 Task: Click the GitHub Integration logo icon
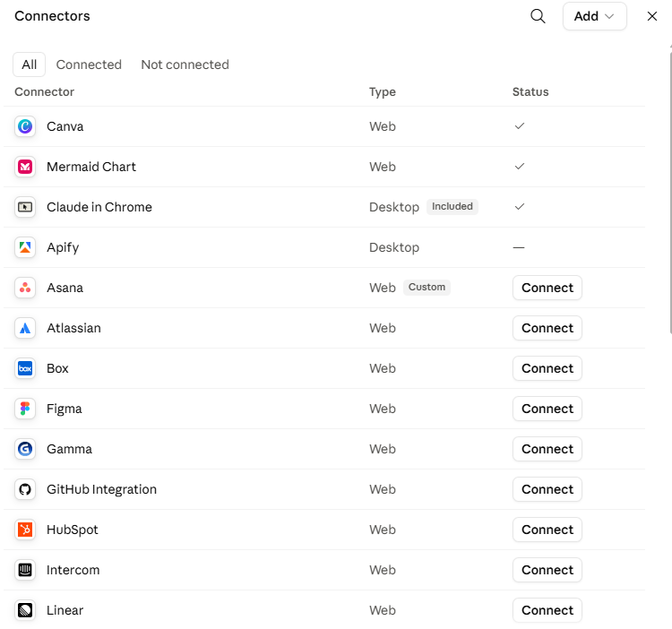25,489
